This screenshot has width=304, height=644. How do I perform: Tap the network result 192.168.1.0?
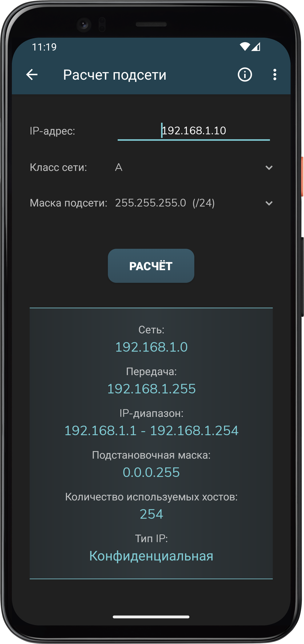pyautogui.click(x=151, y=347)
